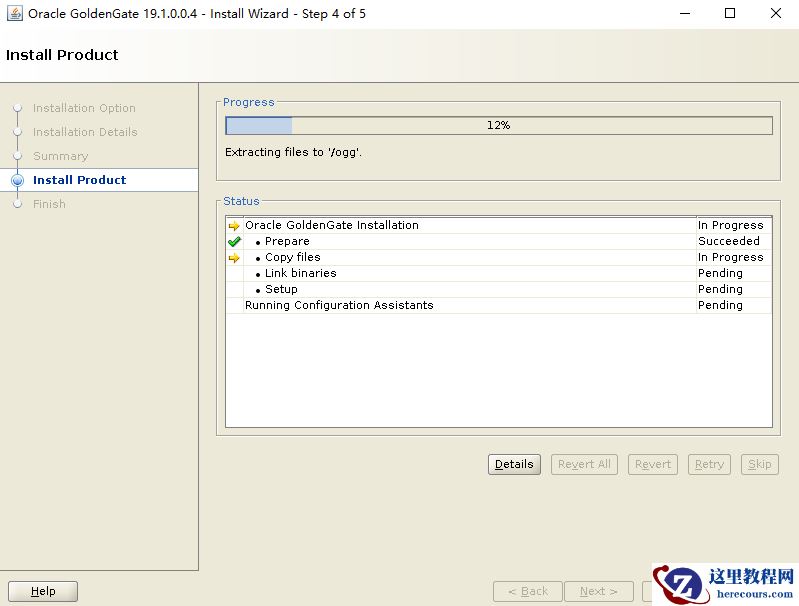Screen dimensions: 799x606
Task: Select the Finish step
Action: click(49, 204)
